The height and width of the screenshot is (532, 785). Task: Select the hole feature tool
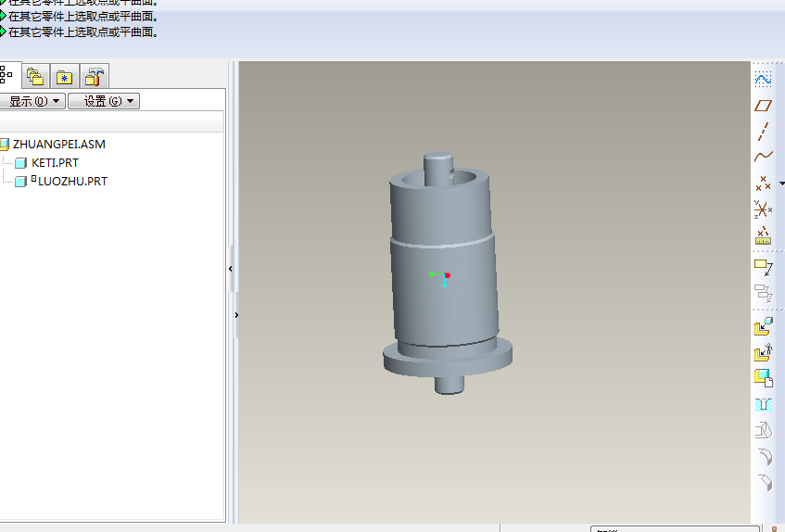pos(764,404)
